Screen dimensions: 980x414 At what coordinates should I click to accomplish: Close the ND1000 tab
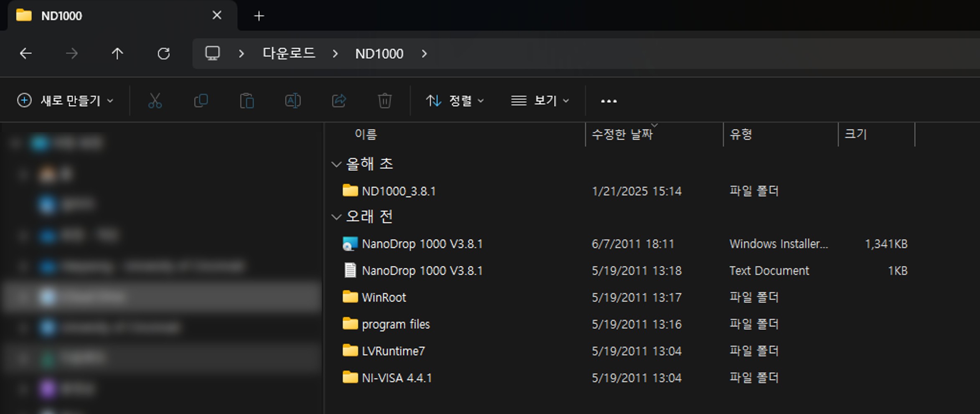(x=217, y=15)
